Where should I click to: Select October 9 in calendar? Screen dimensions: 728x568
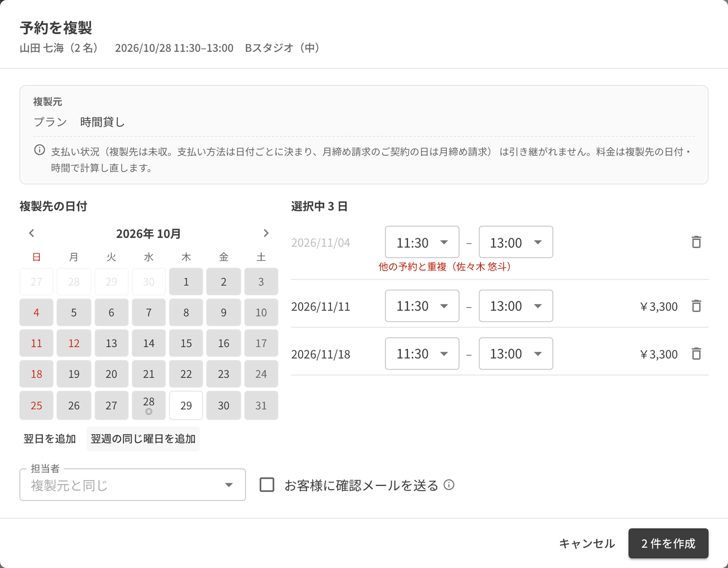tap(223, 313)
